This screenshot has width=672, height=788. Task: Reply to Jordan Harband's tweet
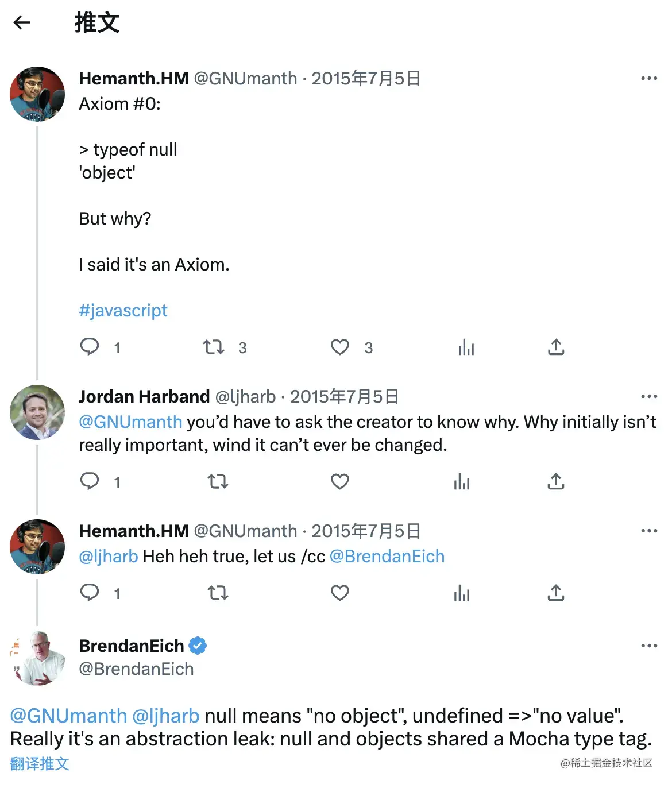click(90, 481)
